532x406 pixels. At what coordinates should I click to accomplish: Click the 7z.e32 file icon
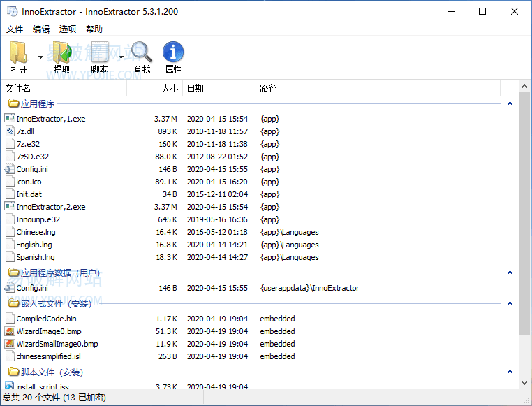click(10, 144)
